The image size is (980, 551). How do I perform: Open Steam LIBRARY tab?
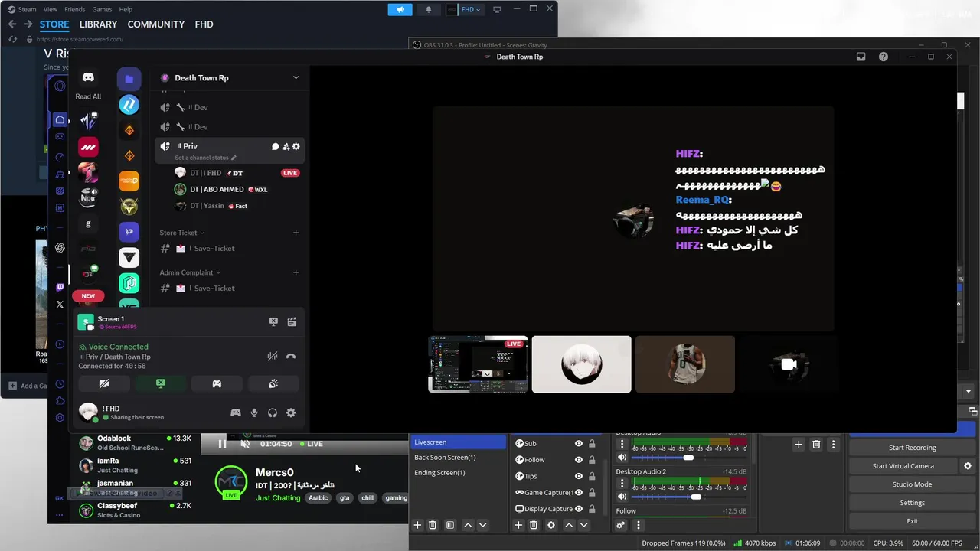tap(98, 24)
